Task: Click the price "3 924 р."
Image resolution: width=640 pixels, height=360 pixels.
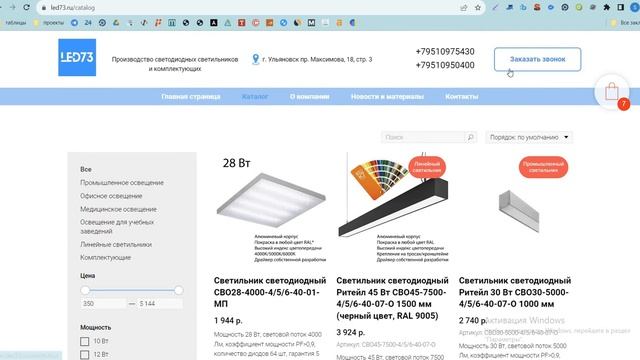Action: (x=350, y=333)
